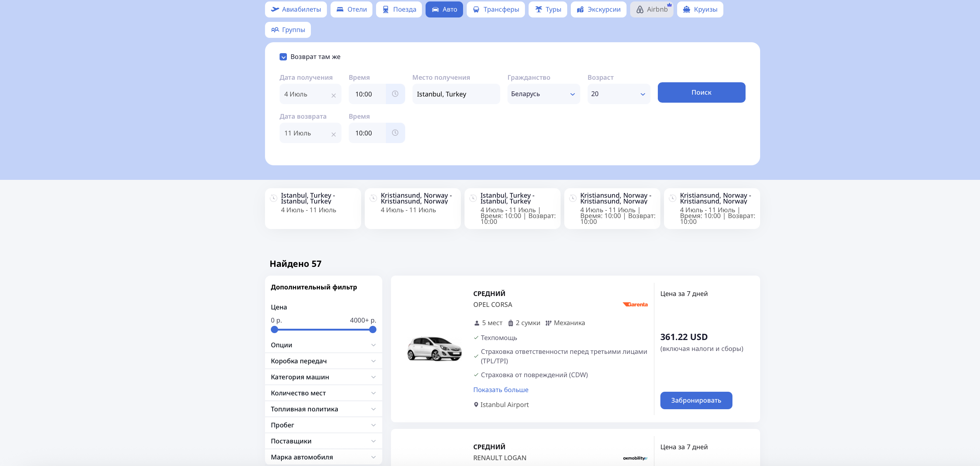Open the Круизы tab
The width and height of the screenshot is (980, 466).
700,9
